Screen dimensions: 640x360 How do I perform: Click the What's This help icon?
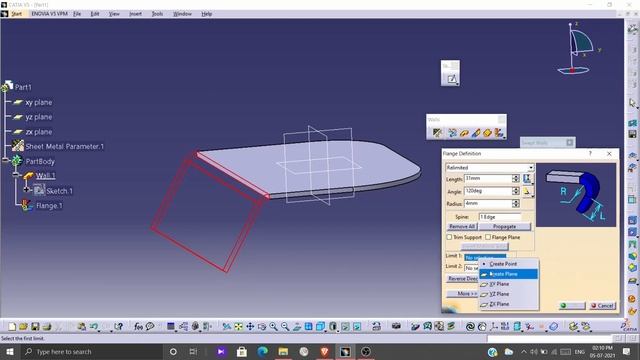tap(118, 327)
